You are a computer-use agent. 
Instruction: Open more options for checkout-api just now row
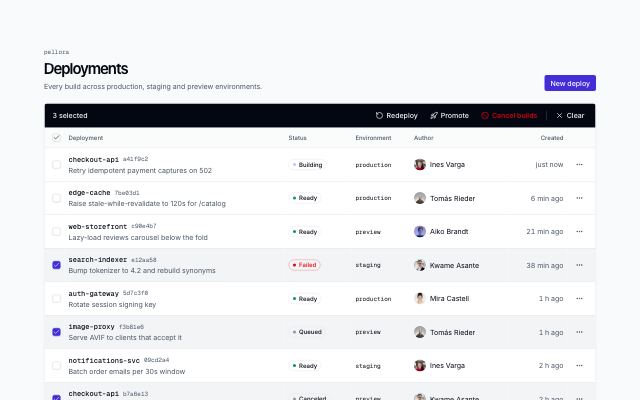579,164
